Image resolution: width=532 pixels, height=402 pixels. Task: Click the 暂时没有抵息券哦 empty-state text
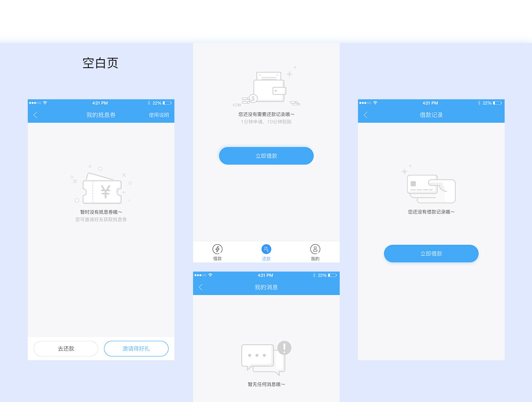[x=101, y=212]
